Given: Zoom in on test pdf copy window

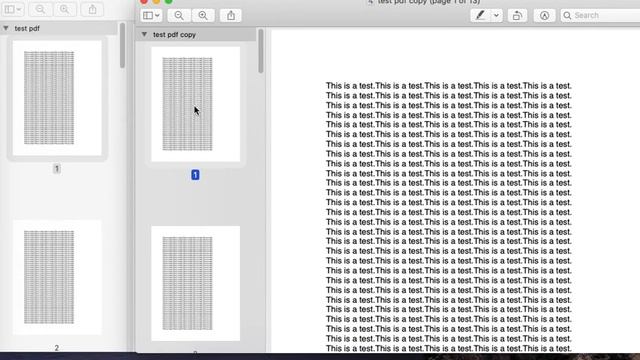Looking at the screenshot, I should [x=203, y=16].
